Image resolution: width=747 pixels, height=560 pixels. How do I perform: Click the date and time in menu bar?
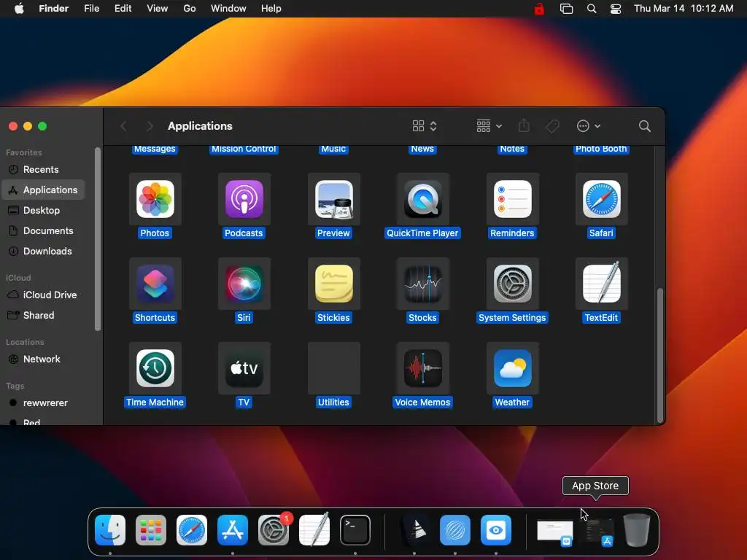pyautogui.click(x=683, y=9)
